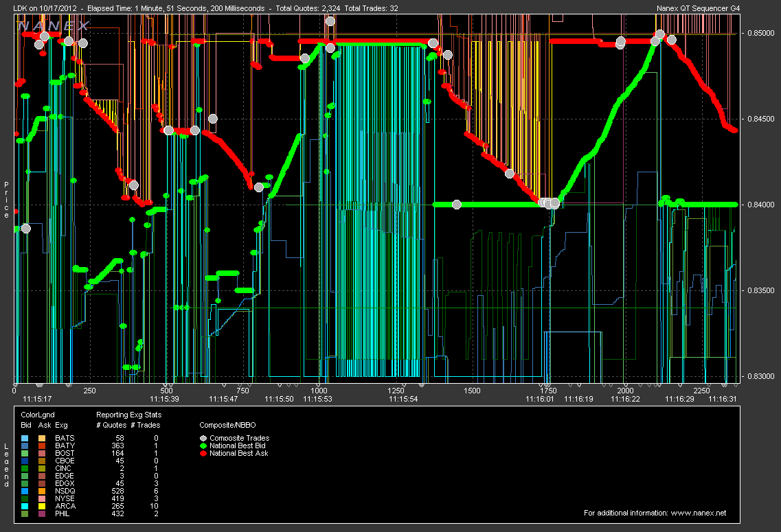The width and height of the screenshot is (781, 532).
Task: Click the PHIL ask color swatch
Action: point(42,513)
